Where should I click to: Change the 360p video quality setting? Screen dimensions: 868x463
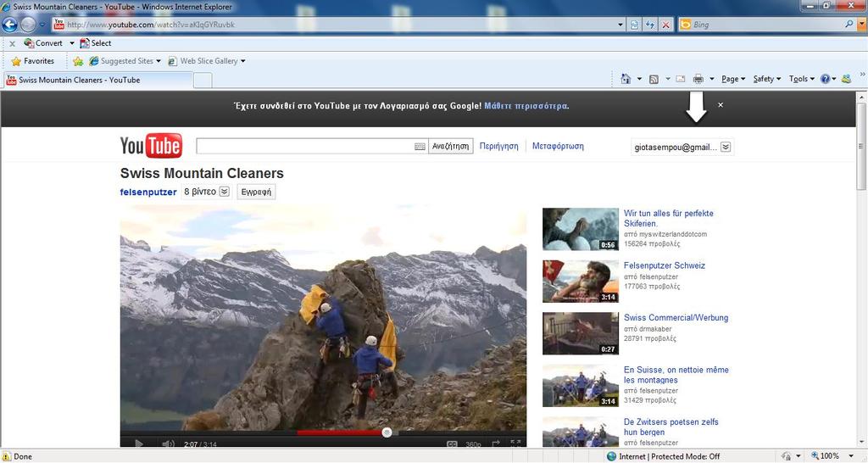[x=473, y=444]
